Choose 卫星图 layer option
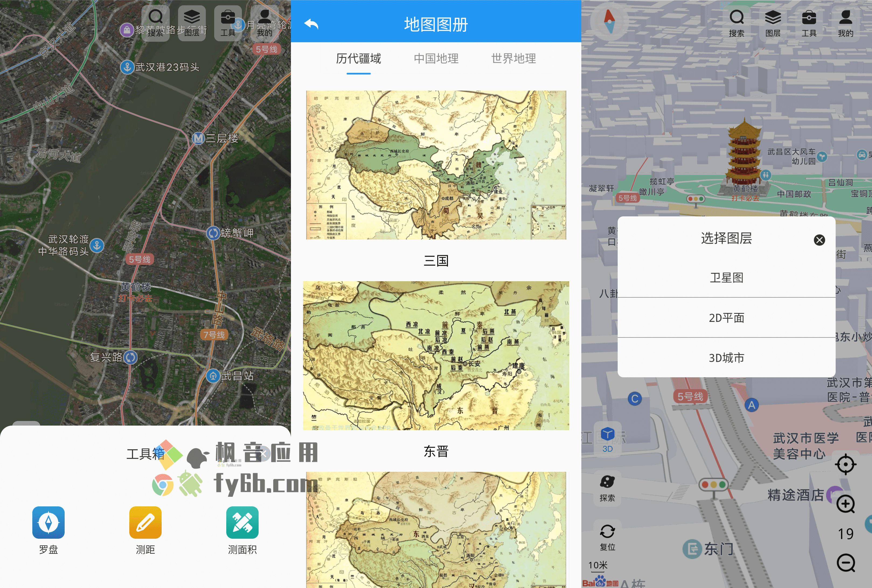 727,277
